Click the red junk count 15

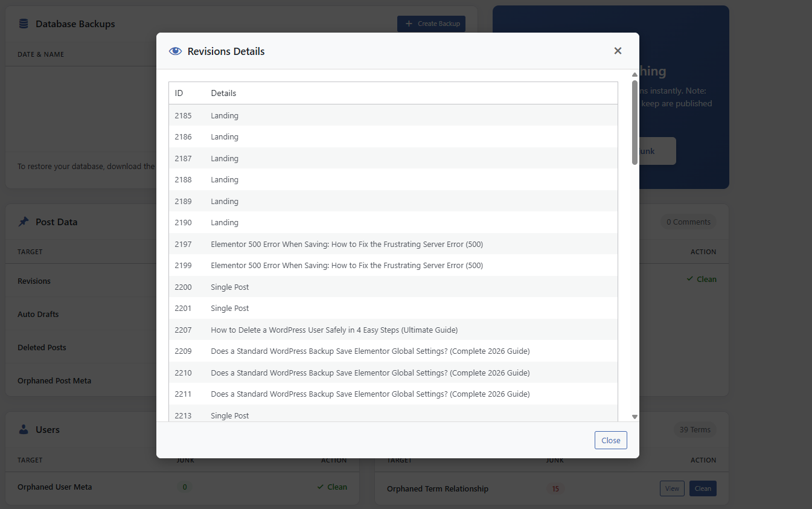(555, 488)
